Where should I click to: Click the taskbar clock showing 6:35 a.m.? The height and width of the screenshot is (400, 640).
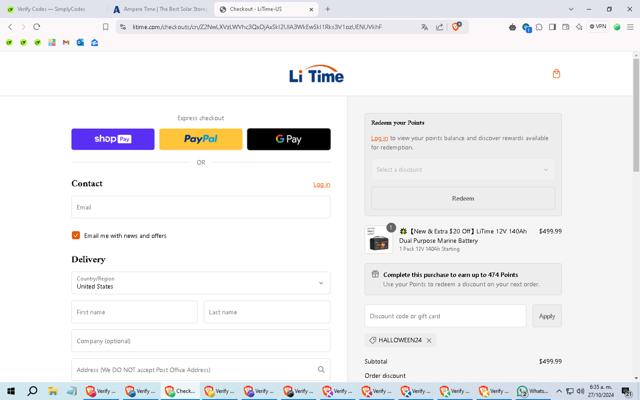(x=601, y=391)
